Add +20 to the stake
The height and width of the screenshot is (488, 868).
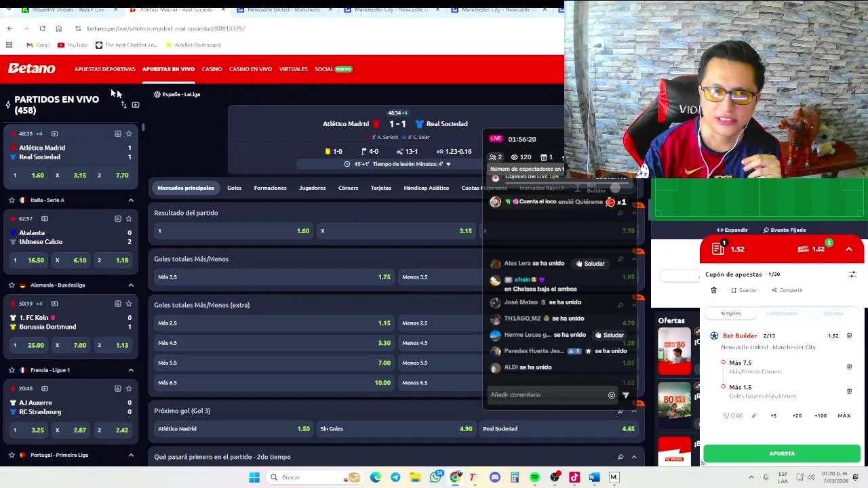797,415
